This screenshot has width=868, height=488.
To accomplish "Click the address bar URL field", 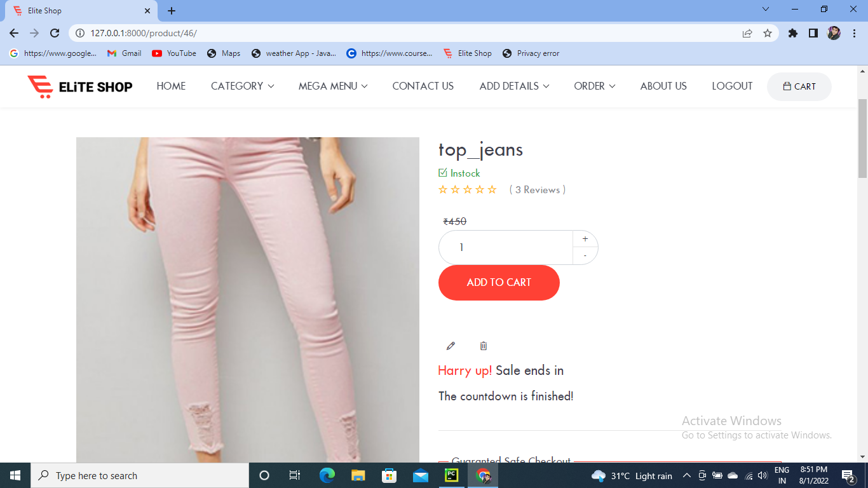I will click(407, 33).
